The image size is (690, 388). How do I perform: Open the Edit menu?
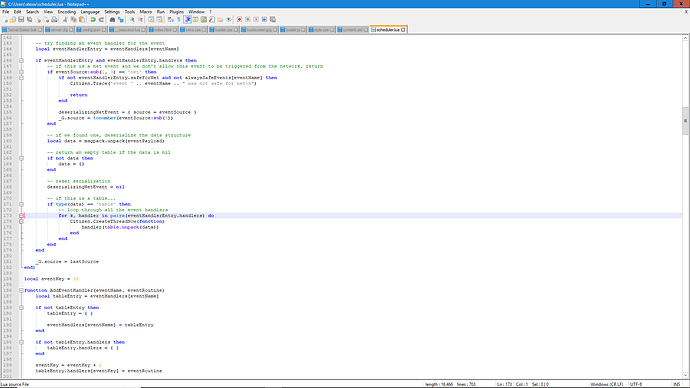pyautogui.click(x=17, y=12)
